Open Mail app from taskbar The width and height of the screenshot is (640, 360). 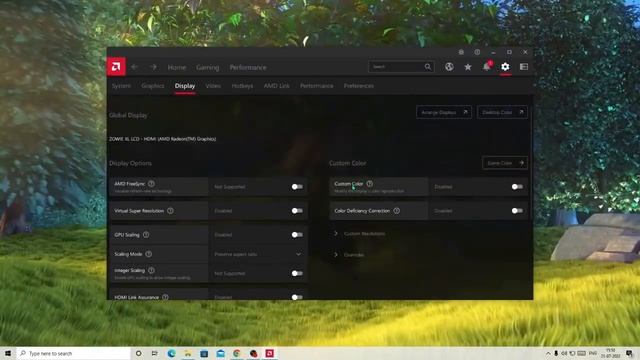pos(220,353)
